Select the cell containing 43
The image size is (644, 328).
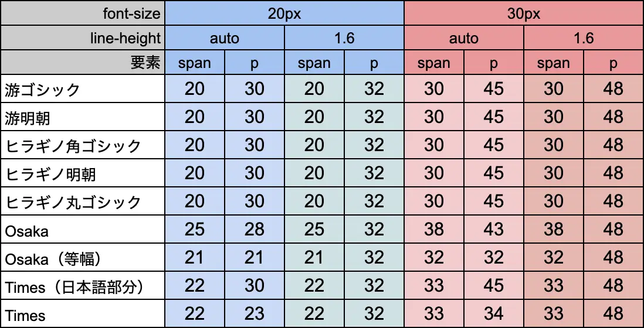click(x=494, y=230)
